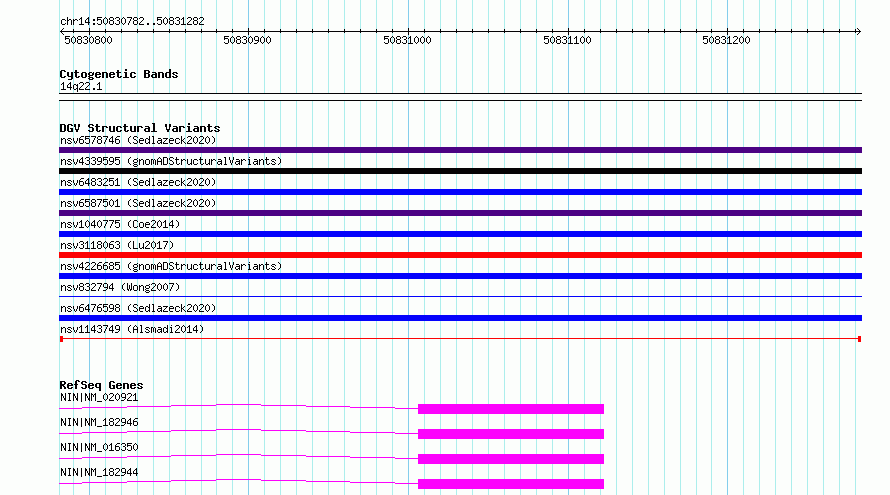Select the blue bar for nsv1040775
The height and width of the screenshot is (495, 890).
tap(460, 234)
